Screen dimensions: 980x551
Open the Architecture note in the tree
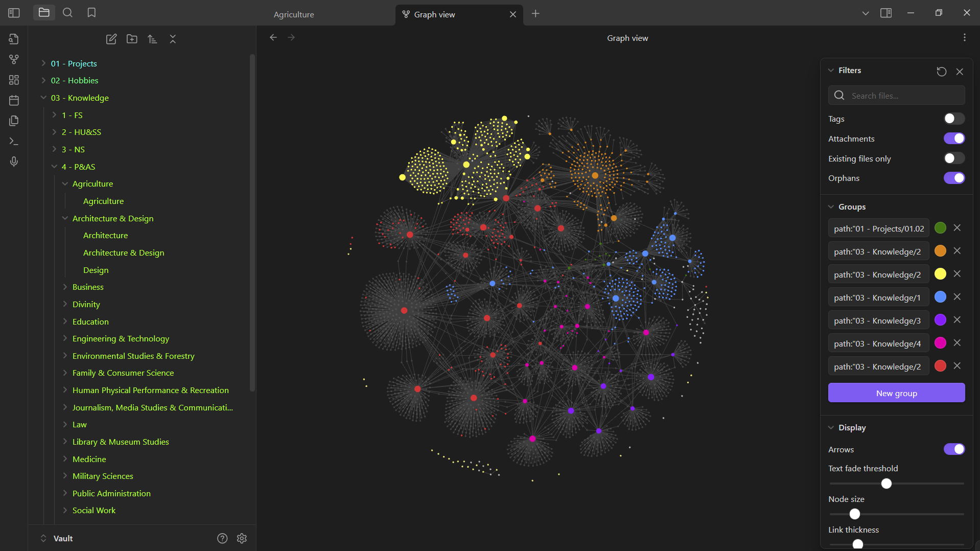coord(105,235)
